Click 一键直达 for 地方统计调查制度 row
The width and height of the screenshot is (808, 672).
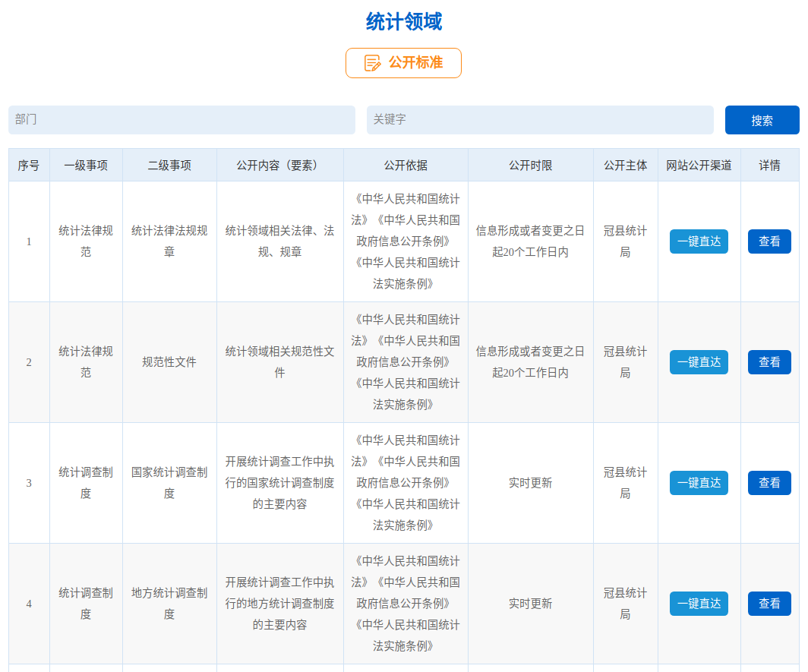(699, 604)
